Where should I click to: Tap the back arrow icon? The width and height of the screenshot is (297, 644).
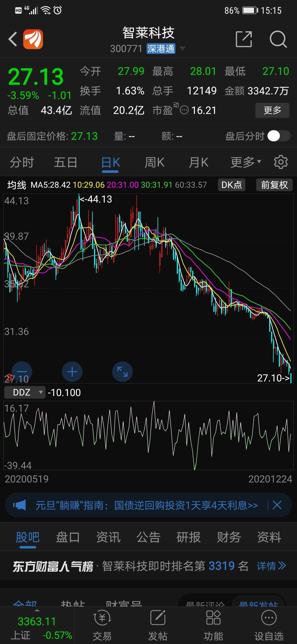(x=13, y=39)
